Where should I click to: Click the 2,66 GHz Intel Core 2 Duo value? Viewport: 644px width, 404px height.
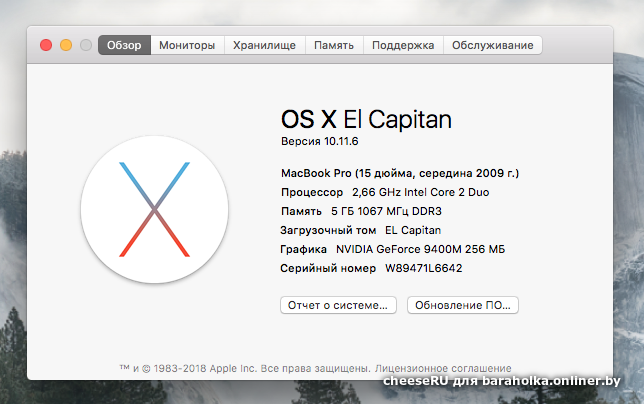(x=421, y=192)
